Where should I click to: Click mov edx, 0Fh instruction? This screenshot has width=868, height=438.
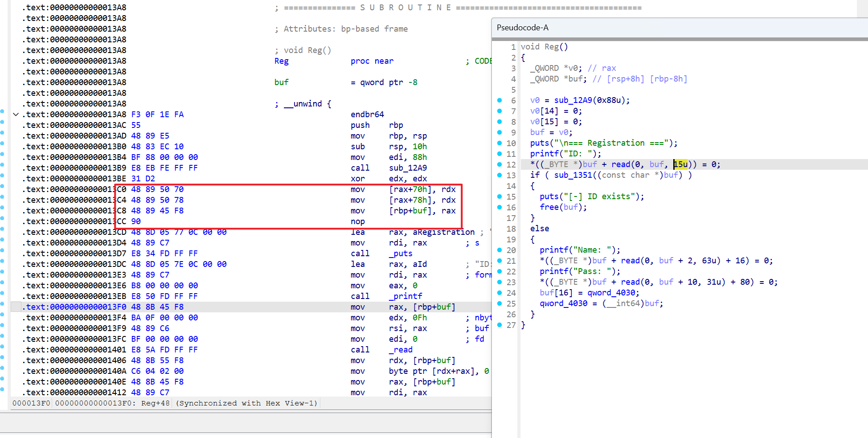pos(389,318)
